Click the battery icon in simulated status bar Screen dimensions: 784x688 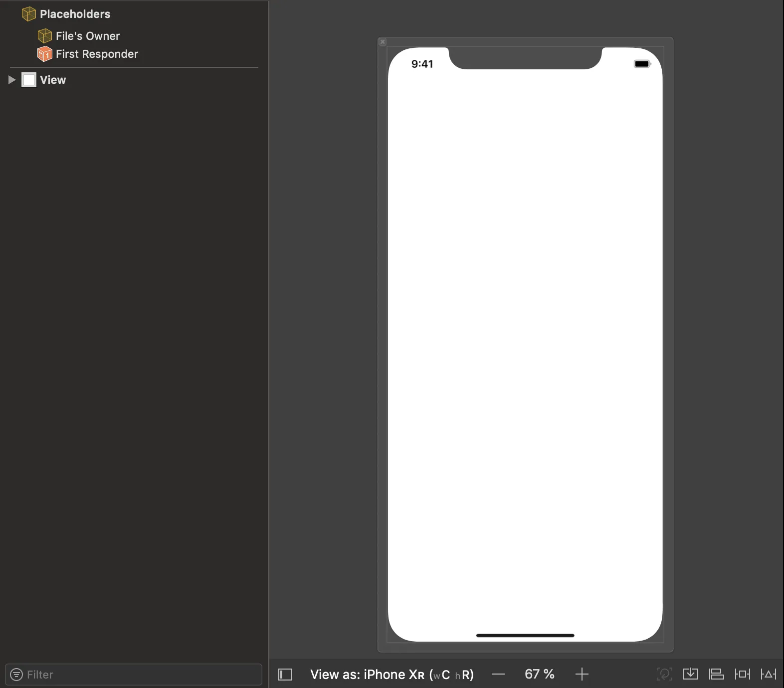[642, 64]
